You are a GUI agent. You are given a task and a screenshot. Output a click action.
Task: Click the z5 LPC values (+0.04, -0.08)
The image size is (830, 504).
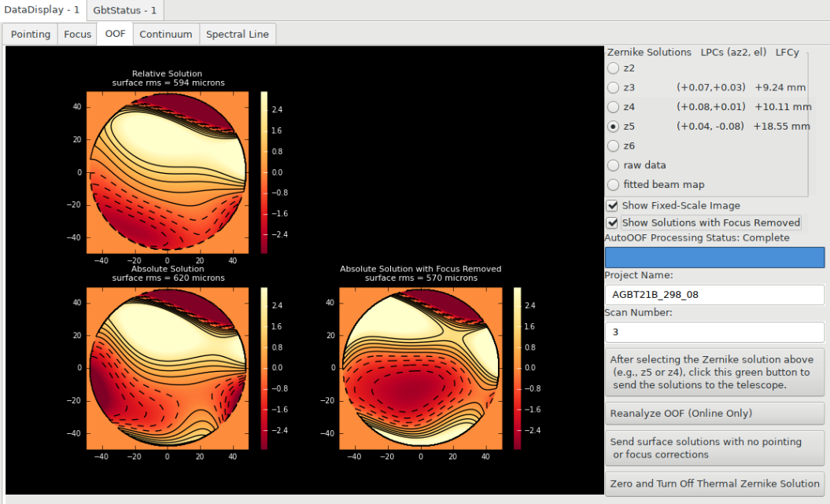710,127
